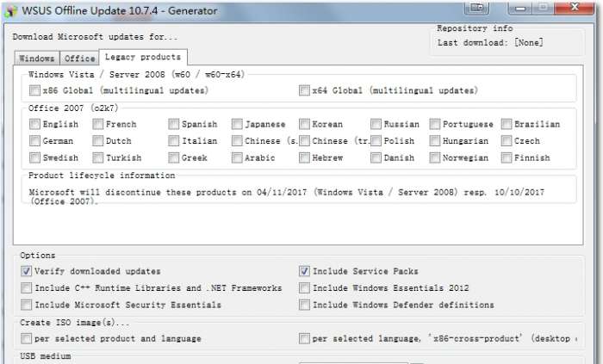
Task: Check the Spanish language checkbox
Action: [x=173, y=124]
